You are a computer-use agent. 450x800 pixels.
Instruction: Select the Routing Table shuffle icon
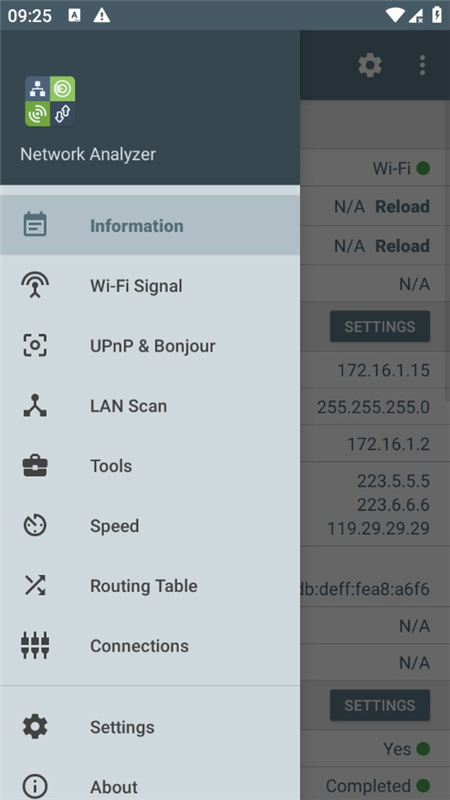tap(35, 585)
